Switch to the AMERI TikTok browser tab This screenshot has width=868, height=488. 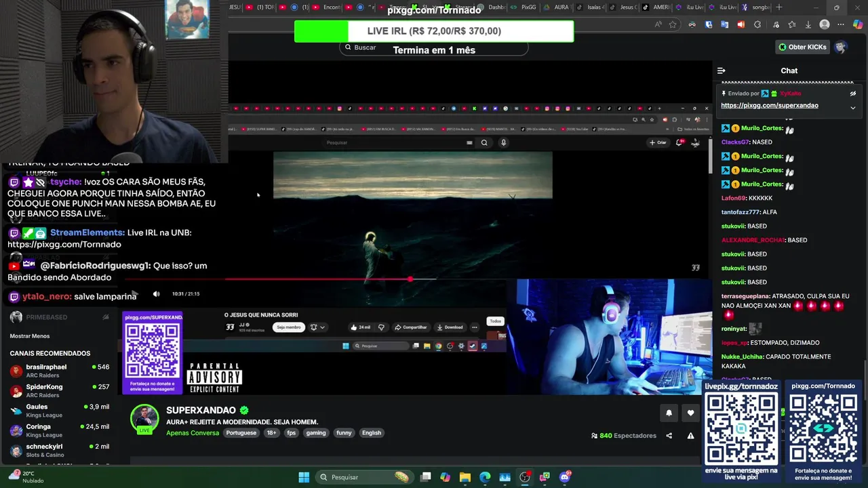click(655, 7)
